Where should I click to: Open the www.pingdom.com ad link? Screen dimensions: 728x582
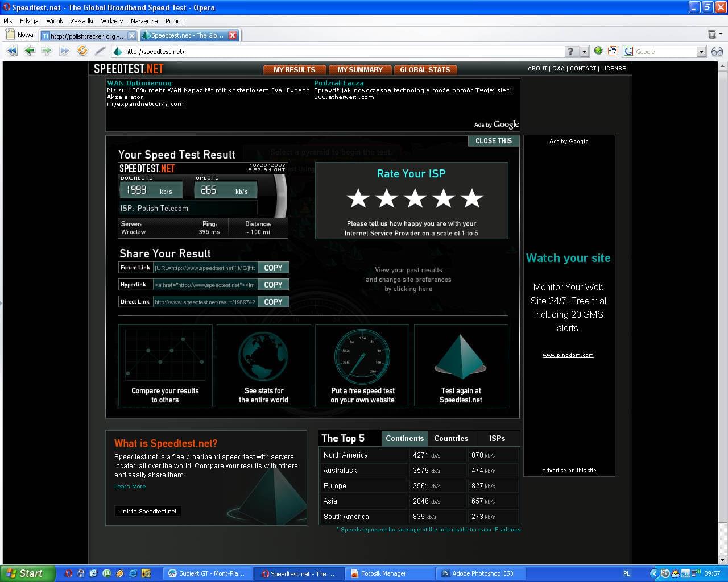coord(568,355)
